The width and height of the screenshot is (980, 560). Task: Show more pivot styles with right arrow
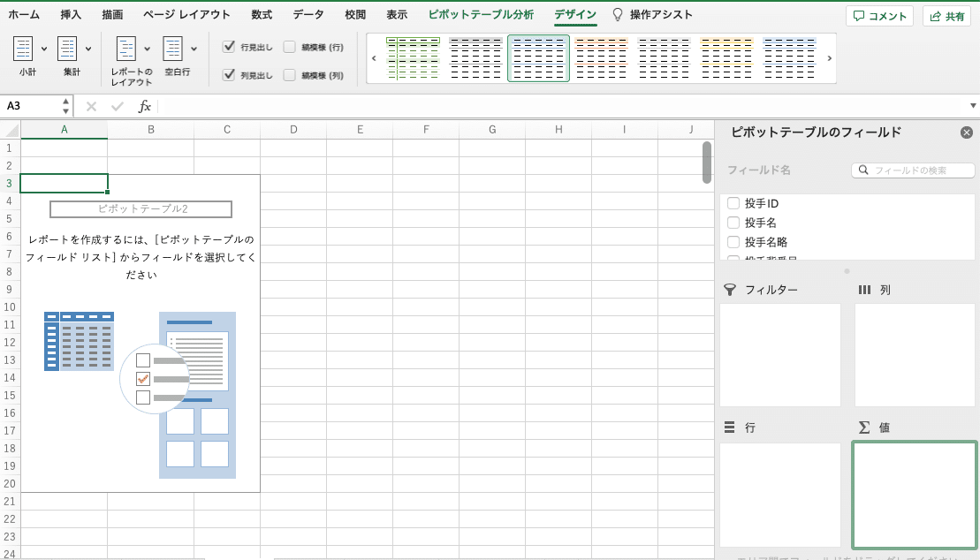click(x=830, y=59)
